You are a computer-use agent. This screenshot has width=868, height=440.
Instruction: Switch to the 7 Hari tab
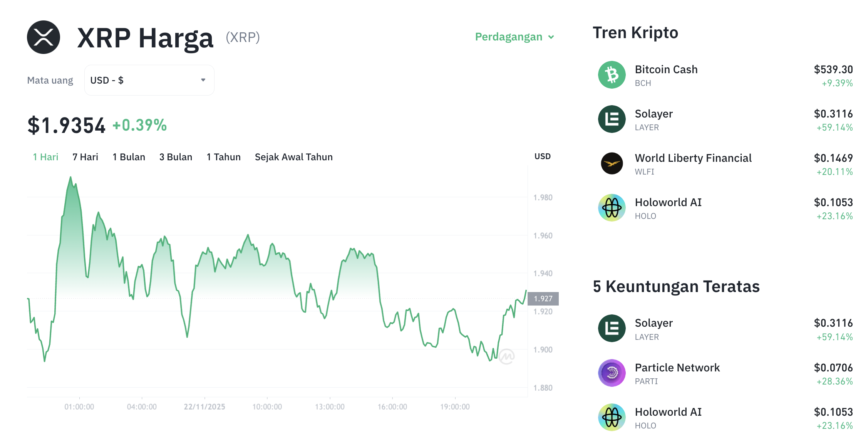tap(85, 157)
